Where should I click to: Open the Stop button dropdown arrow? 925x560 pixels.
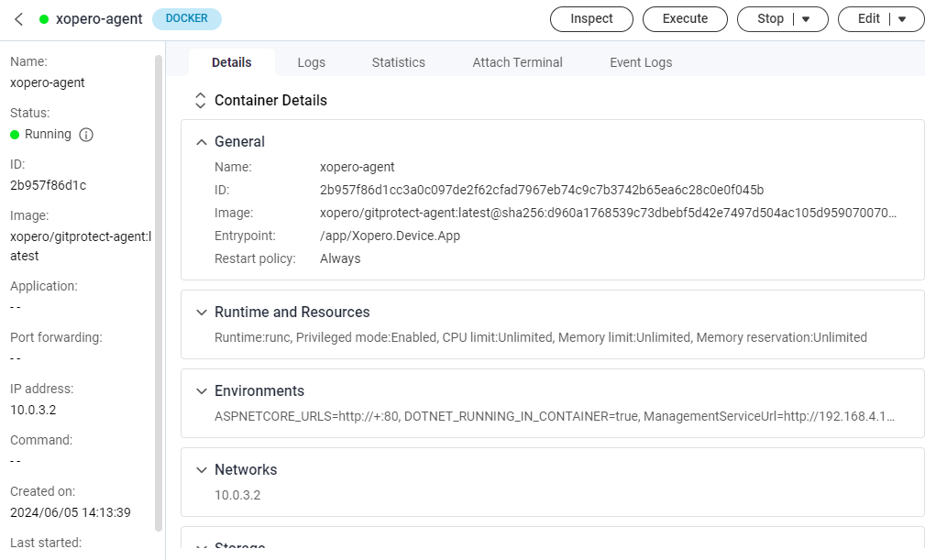pos(807,19)
